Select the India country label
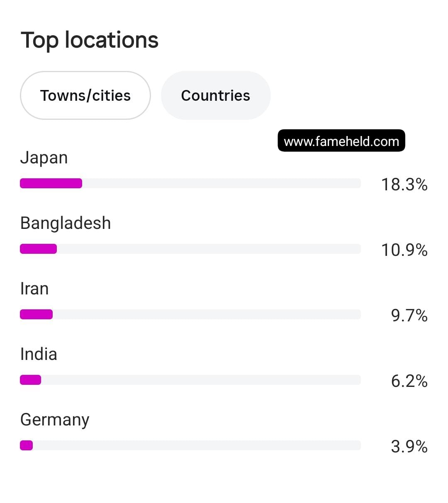Screen dimensions: 448x503 [x=39, y=354]
